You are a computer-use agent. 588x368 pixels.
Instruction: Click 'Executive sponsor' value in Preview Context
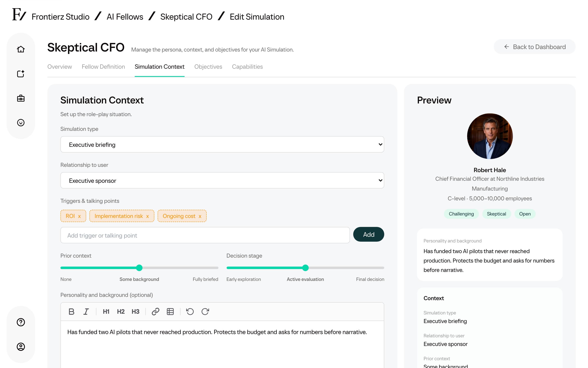click(x=445, y=344)
